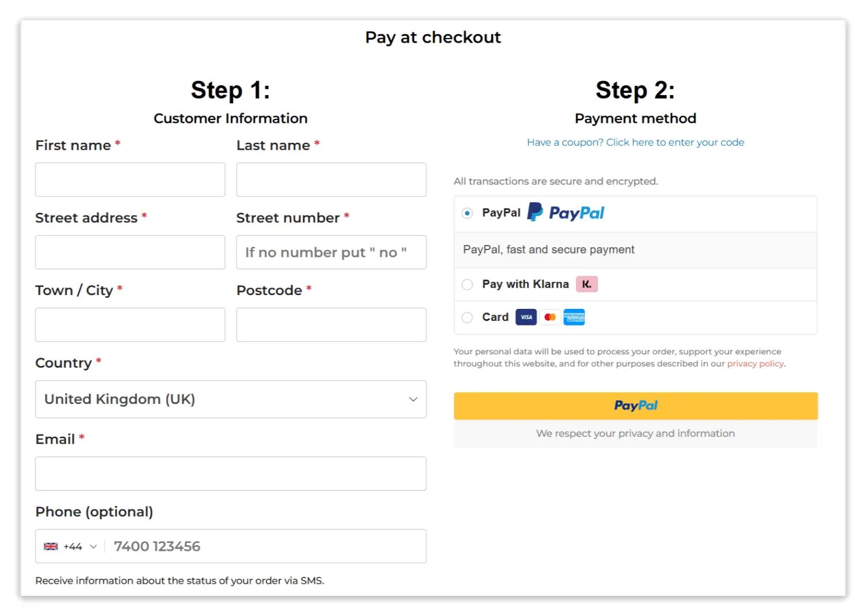Click the yellow PayPal checkout button
The width and height of the screenshot is (866, 616).
tap(635, 406)
